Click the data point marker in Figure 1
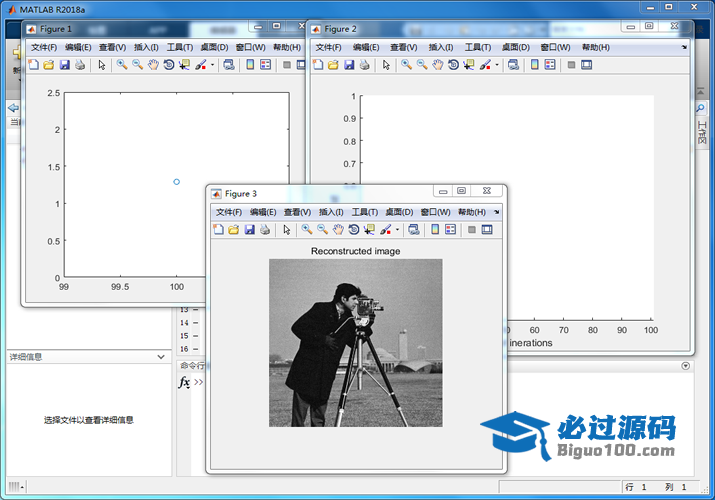Screen dimensions: 715x500 (x=176, y=182)
